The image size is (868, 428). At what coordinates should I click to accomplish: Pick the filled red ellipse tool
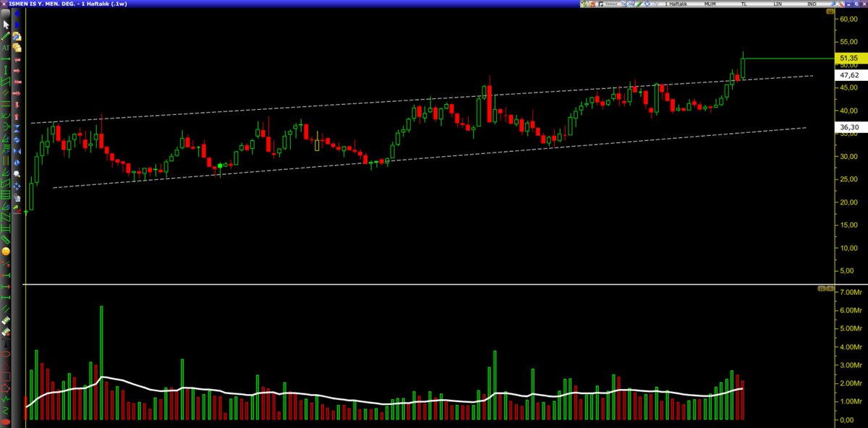click(x=6, y=421)
